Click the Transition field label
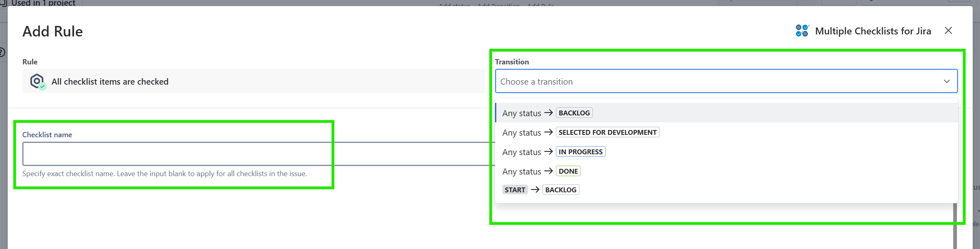Screen dimensions: 980x249 click(512, 62)
